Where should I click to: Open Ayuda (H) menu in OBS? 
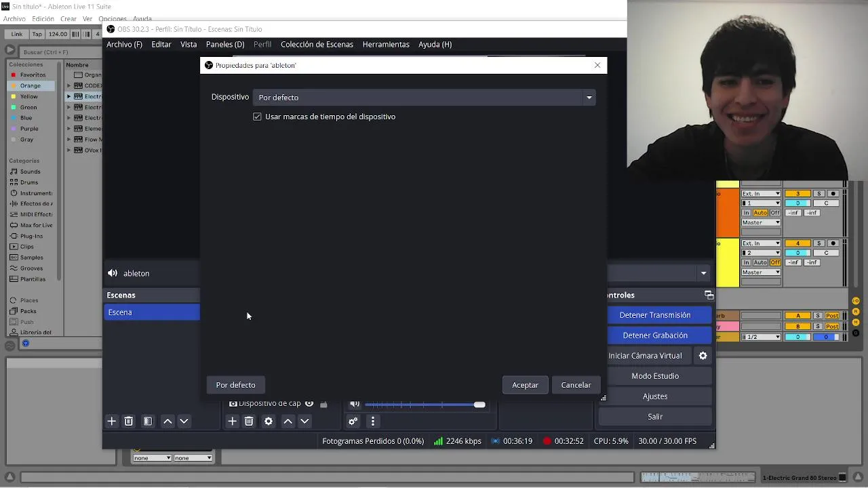tap(435, 44)
